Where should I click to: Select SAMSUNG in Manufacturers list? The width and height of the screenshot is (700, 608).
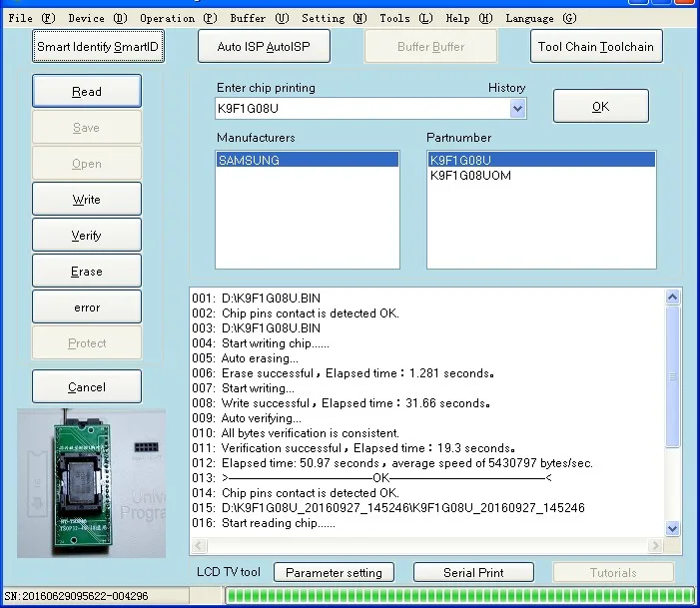click(249, 160)
